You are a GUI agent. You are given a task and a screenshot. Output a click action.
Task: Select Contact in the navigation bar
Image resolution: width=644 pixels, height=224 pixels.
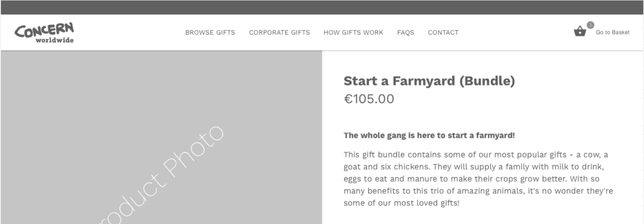(443, 32)
